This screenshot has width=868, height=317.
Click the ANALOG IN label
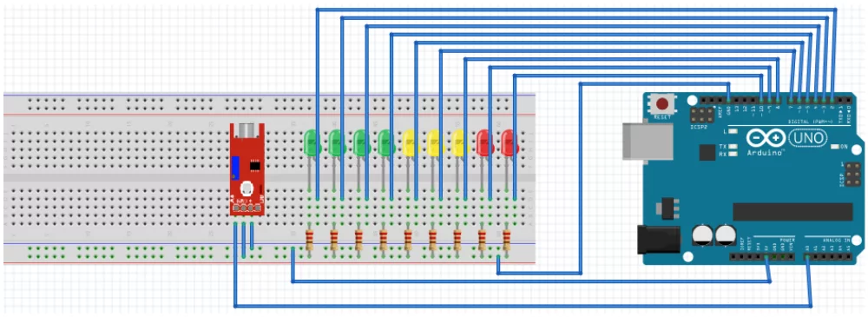837,240
